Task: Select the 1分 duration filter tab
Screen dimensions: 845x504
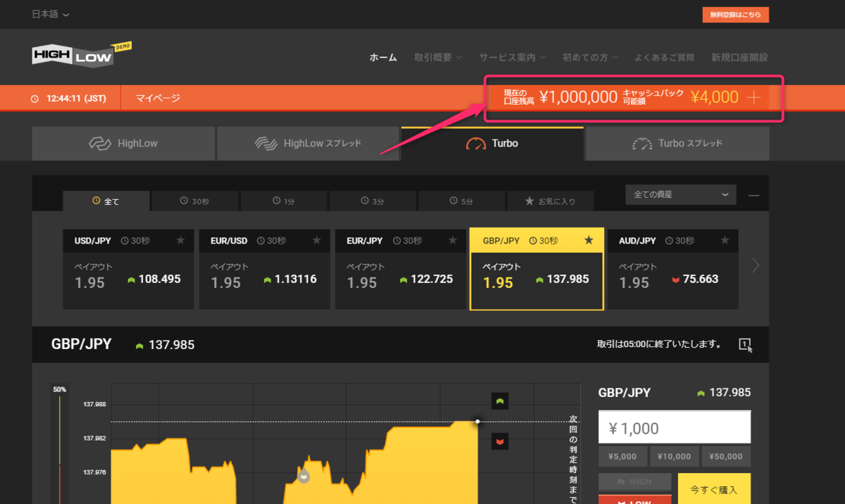Action: [x=284, y=201]
